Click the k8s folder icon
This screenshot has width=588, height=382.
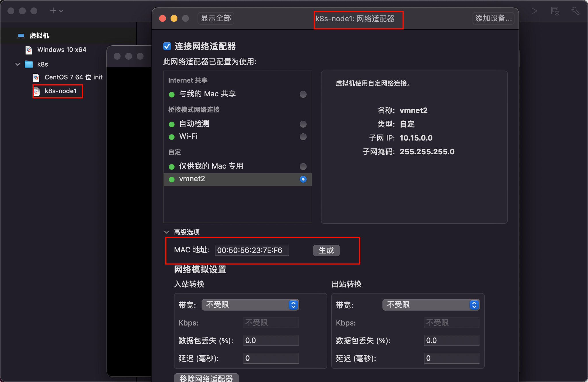click(29, 64)
